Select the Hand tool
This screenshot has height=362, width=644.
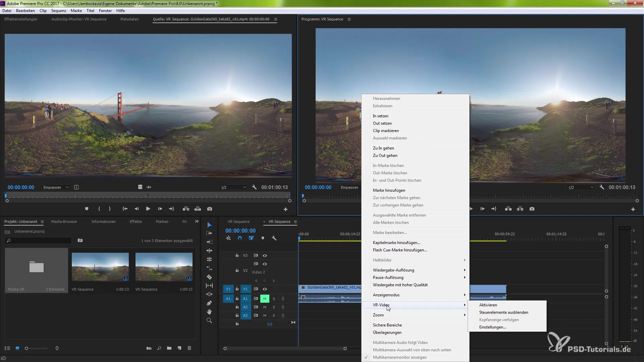(x=209, y=312)
